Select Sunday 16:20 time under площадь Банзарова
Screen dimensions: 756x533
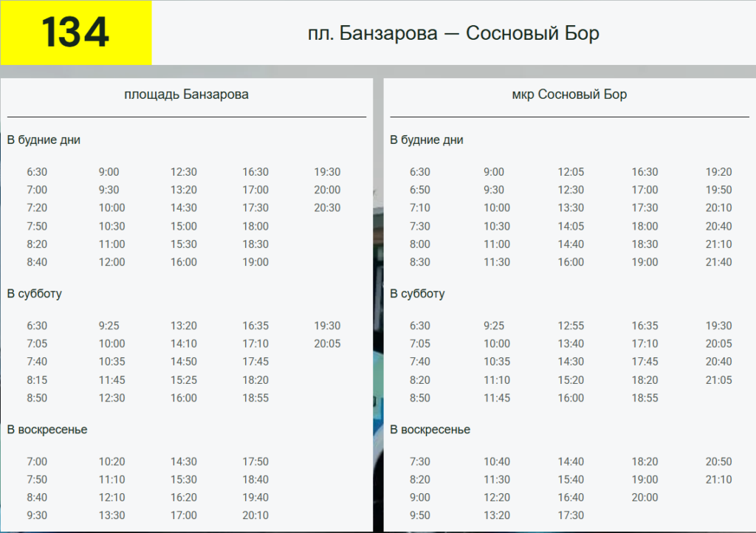click(184, 498)
